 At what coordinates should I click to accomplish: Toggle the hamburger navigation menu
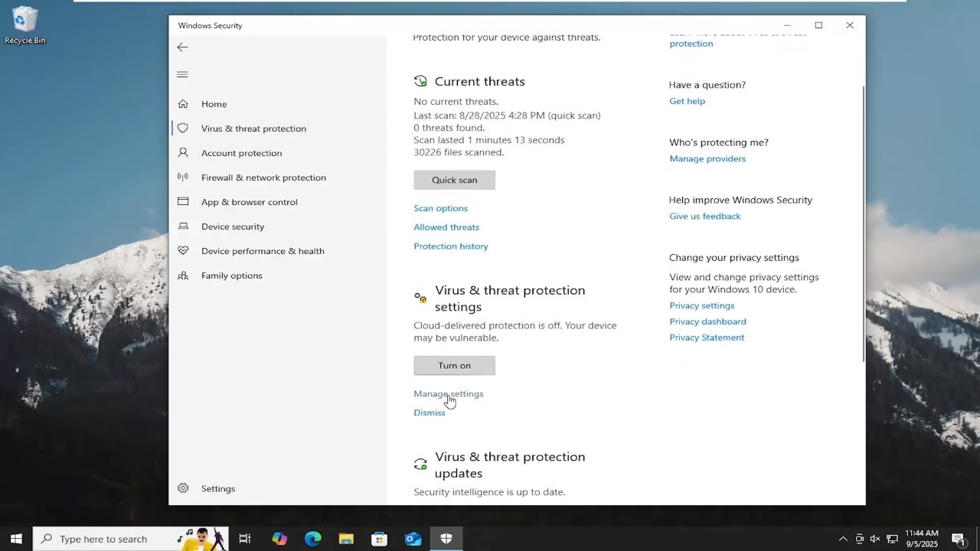click(x=182, y=74)
